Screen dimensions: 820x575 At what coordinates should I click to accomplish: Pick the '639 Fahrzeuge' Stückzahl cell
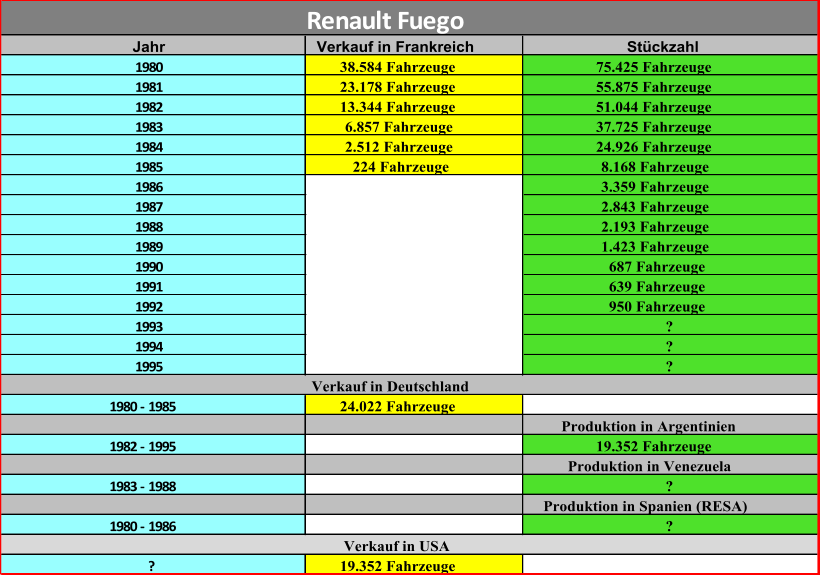pyautogui.click(x=670, y=285)
